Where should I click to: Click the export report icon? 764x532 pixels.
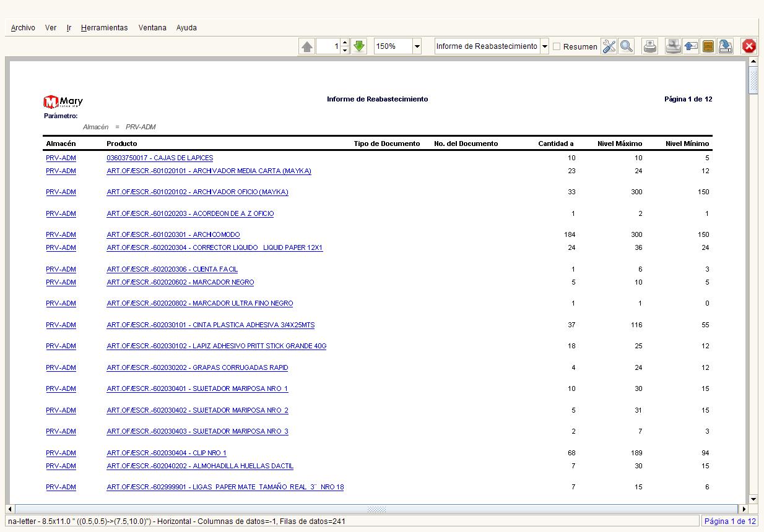pyautogui.click(x=726, y=46)
